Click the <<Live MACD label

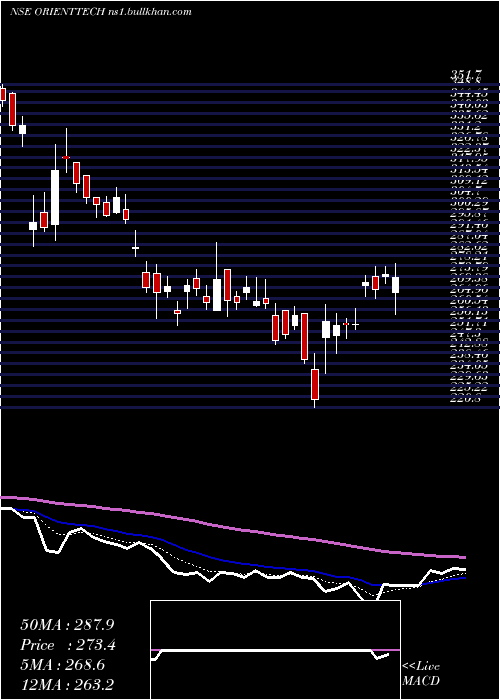pyautogui.click(x=421, y=673)
